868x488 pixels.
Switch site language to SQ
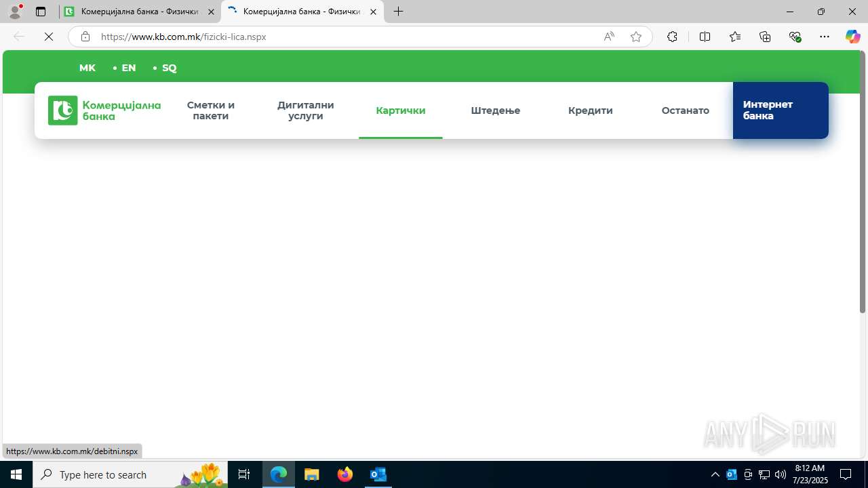tap(169, 68)
